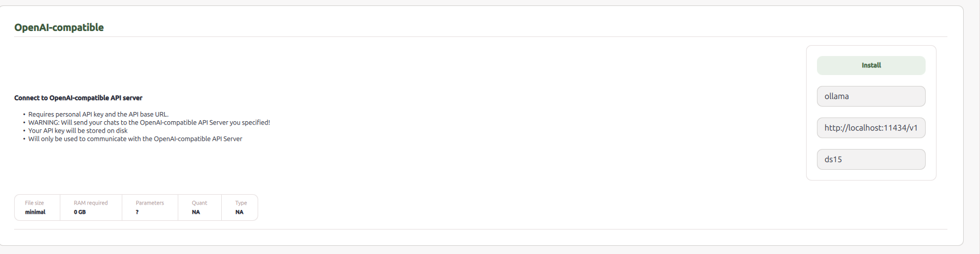Click the Install button
Image resolution: width=980 pixels, height=254 pixels.
click(x=871, y=65)
